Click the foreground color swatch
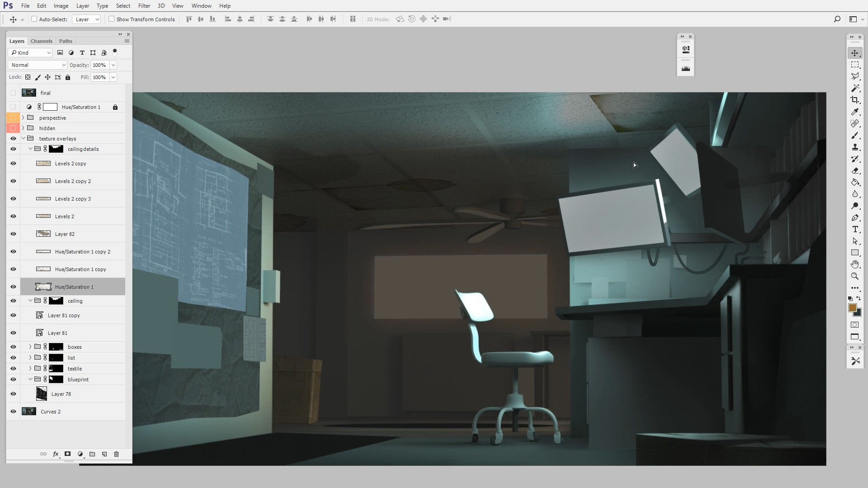 click(852, 308)
